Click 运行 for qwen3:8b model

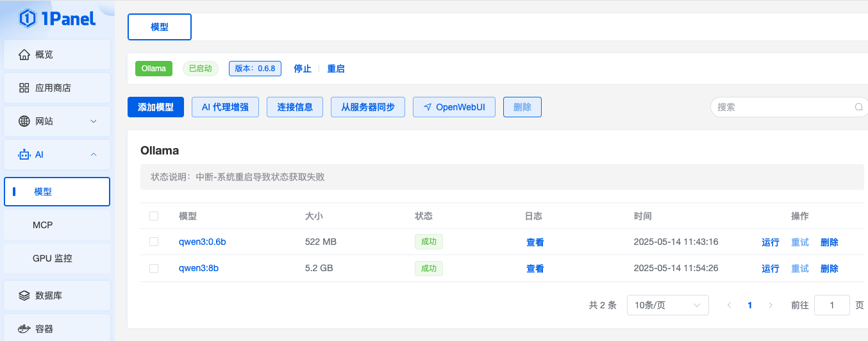click(770, 269)
